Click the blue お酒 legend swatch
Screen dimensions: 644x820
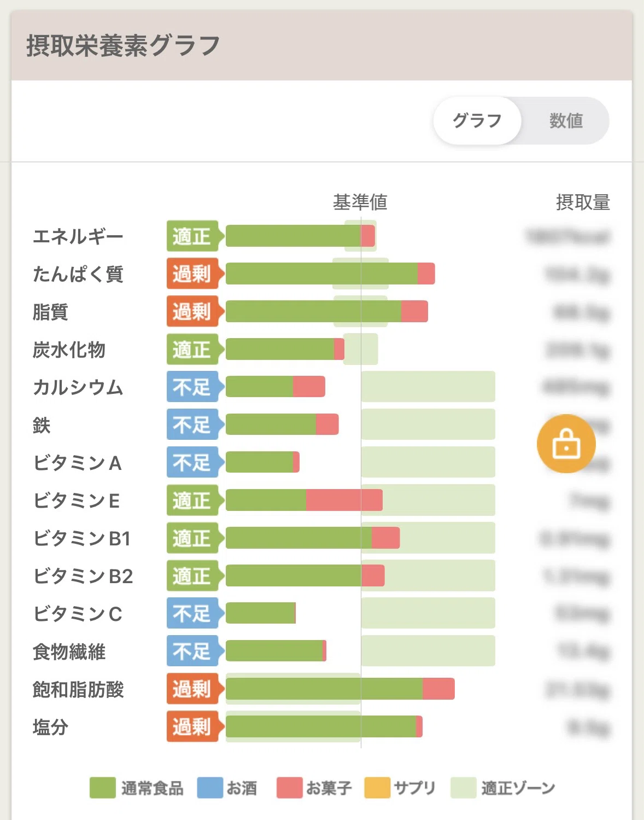click(x=210, y=788)
